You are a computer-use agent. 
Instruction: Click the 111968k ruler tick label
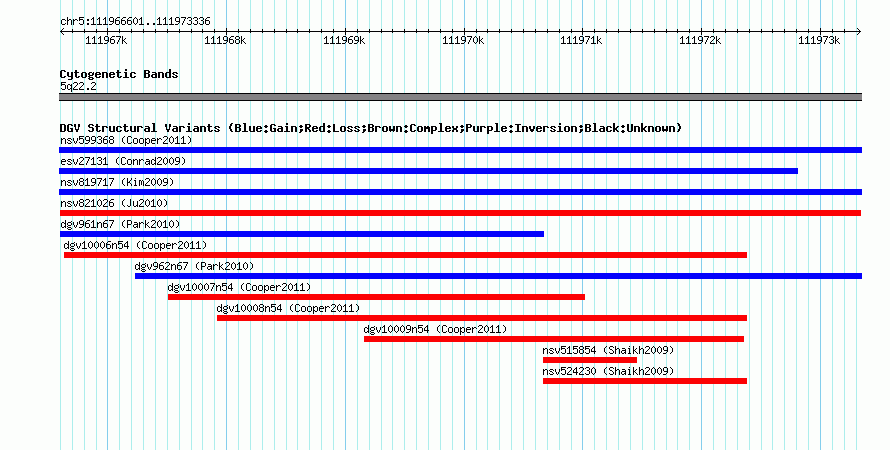pos(225,40)
